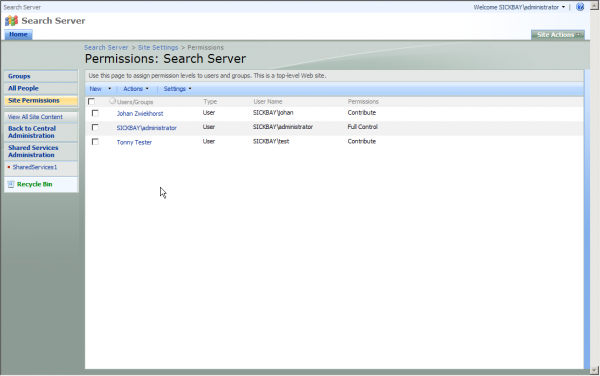Sort by the Users/Groups column header
This screenshot has width=600, height=376.
(135, 102)
